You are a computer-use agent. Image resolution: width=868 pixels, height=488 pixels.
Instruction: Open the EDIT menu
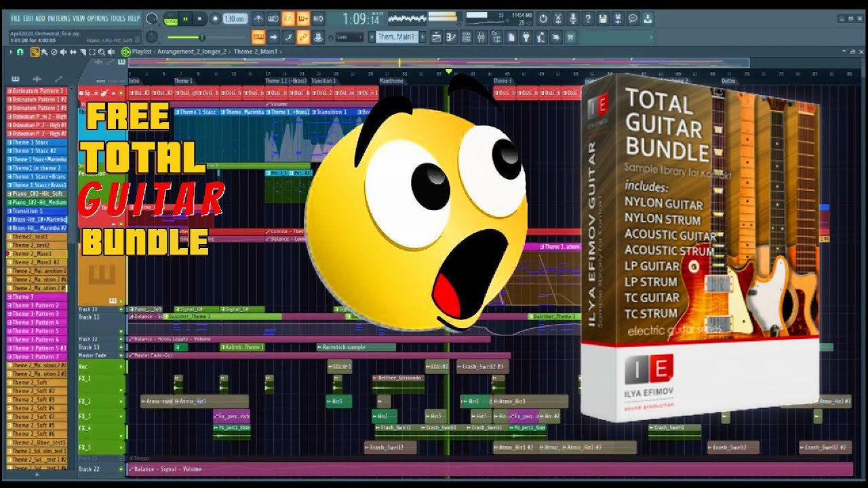(x=28, y=18)
